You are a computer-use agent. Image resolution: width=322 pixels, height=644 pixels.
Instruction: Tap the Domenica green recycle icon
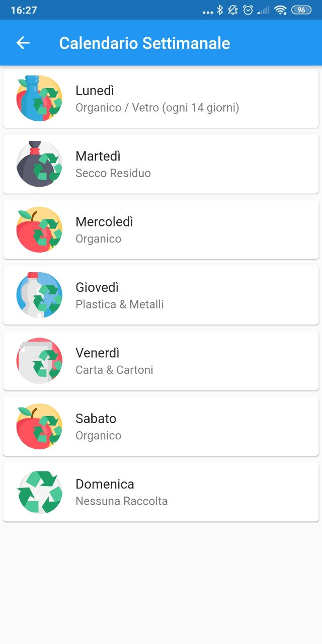click(x=39, y=492)
